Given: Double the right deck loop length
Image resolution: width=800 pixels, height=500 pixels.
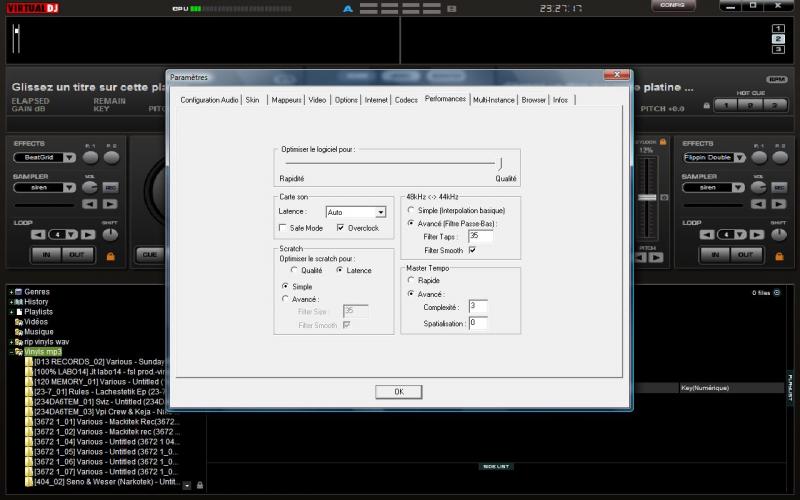Looking at the screenshot, I should coord(757,235).
